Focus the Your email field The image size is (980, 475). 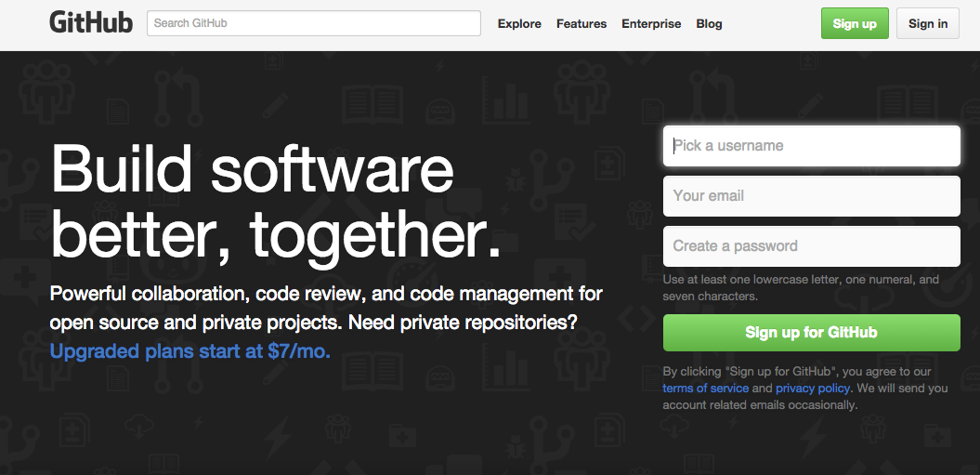click(811, 196)
